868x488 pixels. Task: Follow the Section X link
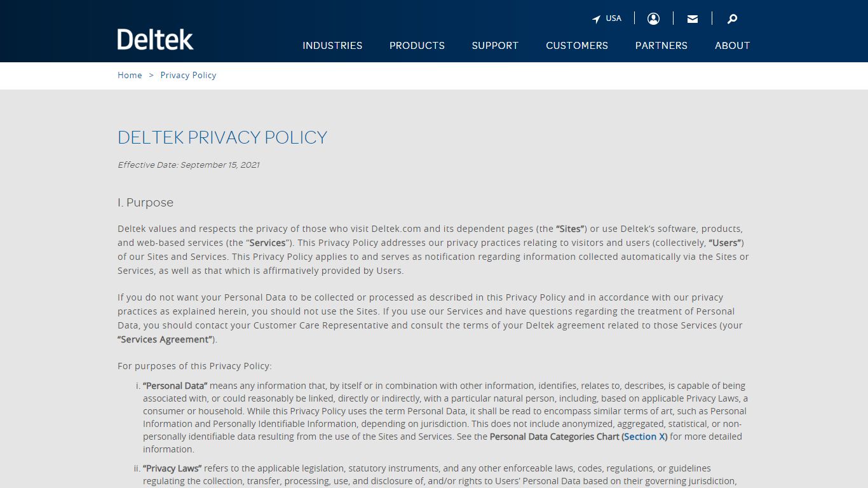[x=644, y=437]
